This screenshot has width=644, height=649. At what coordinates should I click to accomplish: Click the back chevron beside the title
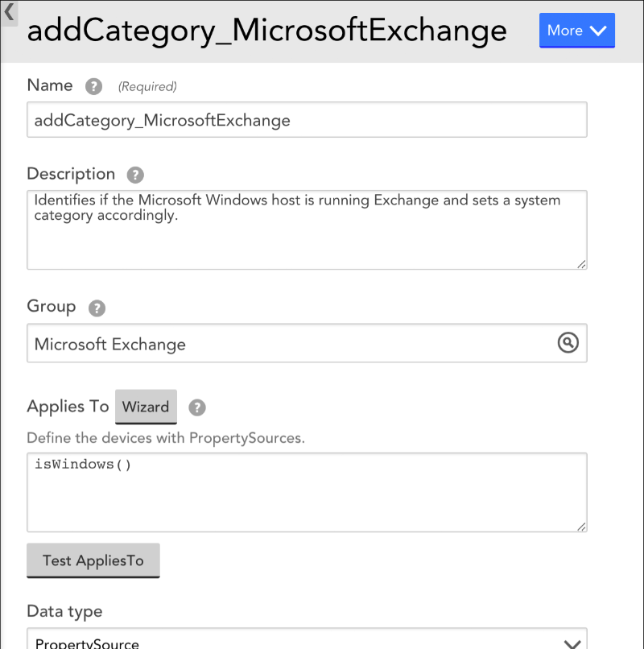(x=9, y=12)
